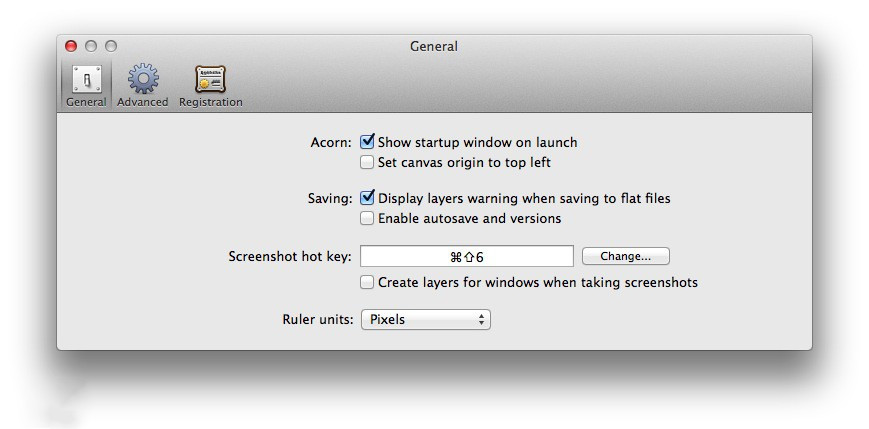Click the General light-switch icon
Screen dimensions: 869x429
(86, 79)
